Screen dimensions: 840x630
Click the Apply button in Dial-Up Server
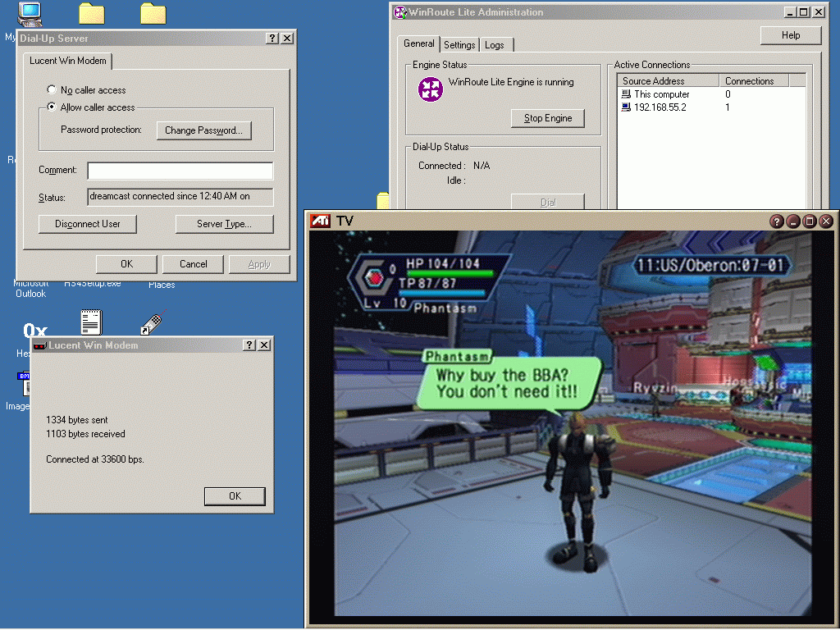pyautogui.click(x=259, y=264)
